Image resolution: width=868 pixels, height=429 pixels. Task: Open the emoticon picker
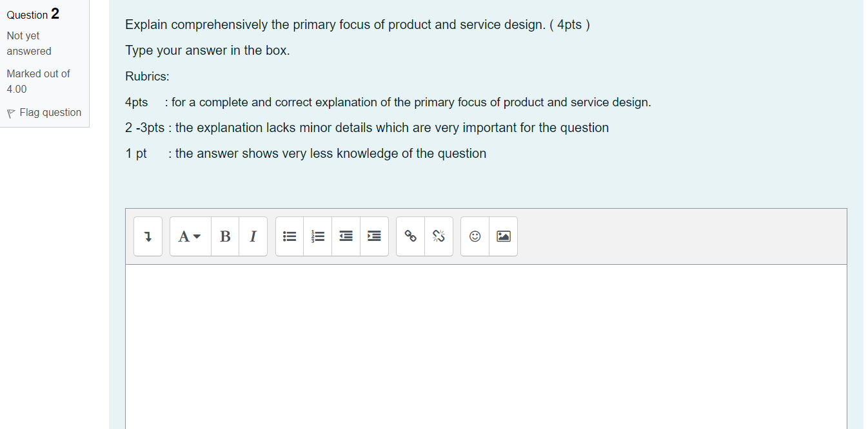(474, 236)
